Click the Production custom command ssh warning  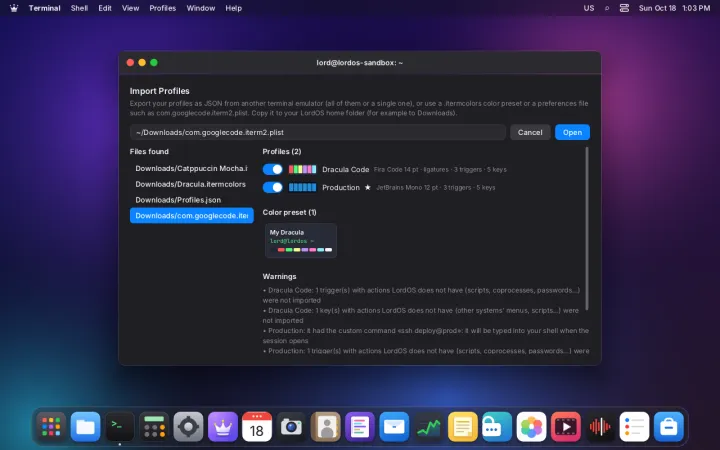(426, 336)
